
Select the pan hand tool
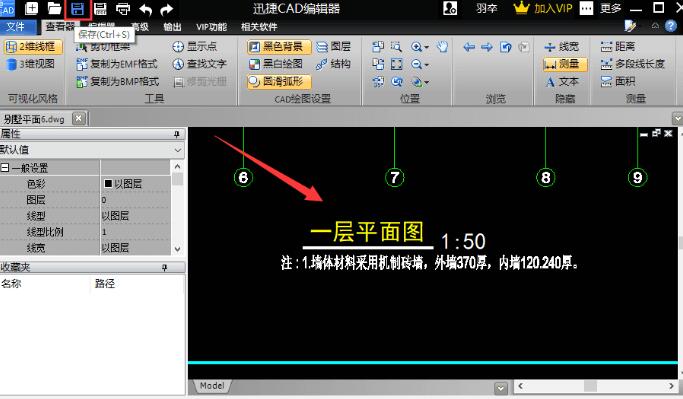coord(443,46)
